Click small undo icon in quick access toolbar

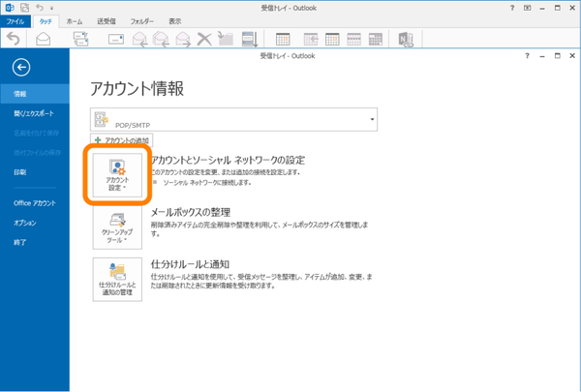(40, 8)
